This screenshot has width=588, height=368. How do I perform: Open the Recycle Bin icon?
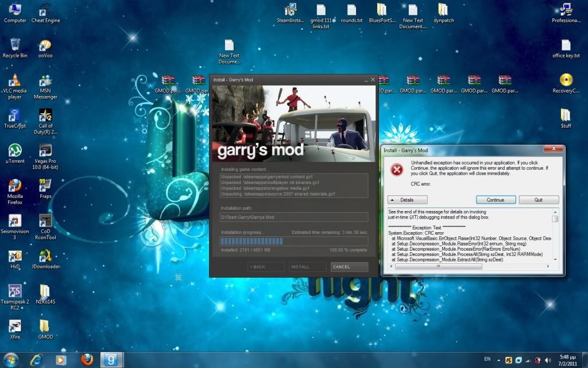click(15, 45)
